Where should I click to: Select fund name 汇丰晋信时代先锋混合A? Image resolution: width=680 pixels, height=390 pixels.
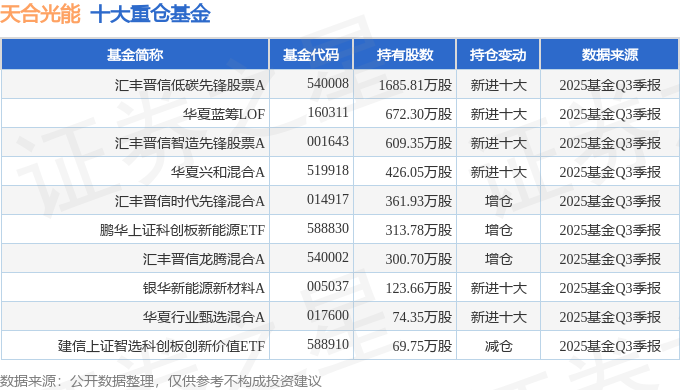(x=190, y=201)
